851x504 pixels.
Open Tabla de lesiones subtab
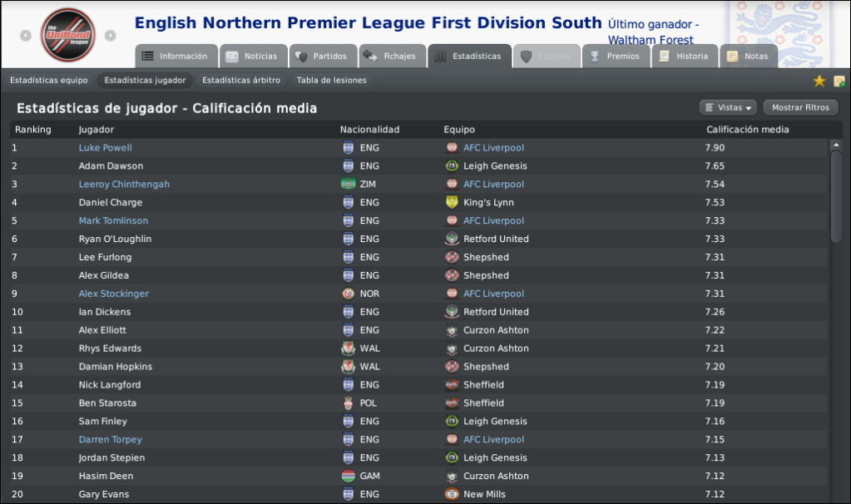pos(332,81)
